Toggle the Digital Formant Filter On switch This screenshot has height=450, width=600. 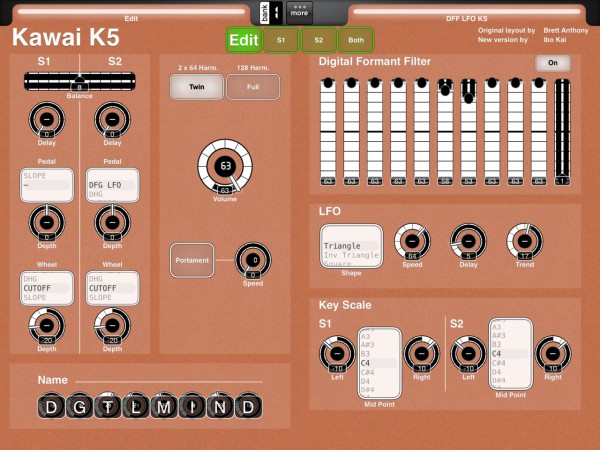click(x=553, y=63)
